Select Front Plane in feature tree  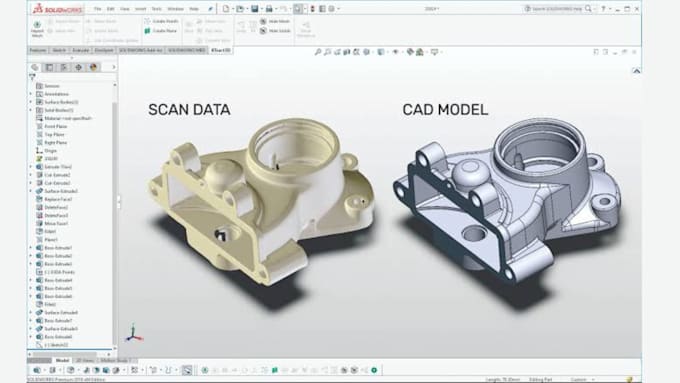pos(56,126)
